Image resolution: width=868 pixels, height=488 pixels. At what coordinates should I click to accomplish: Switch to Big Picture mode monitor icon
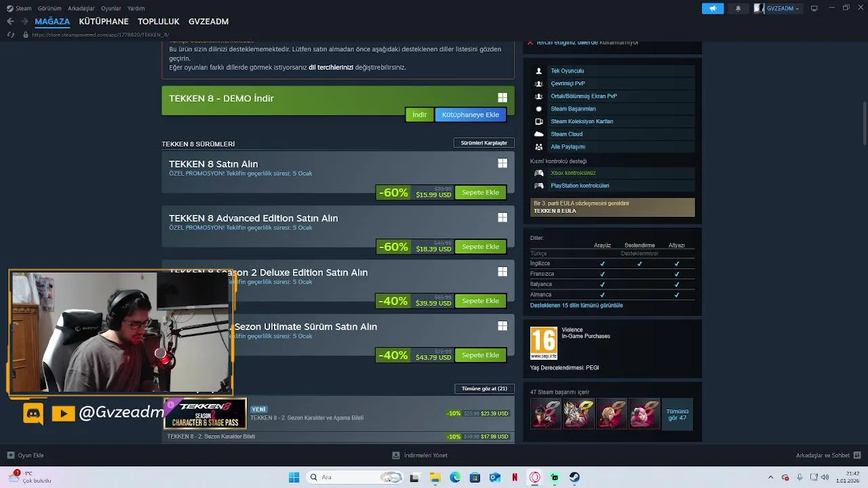coord(814,8)
